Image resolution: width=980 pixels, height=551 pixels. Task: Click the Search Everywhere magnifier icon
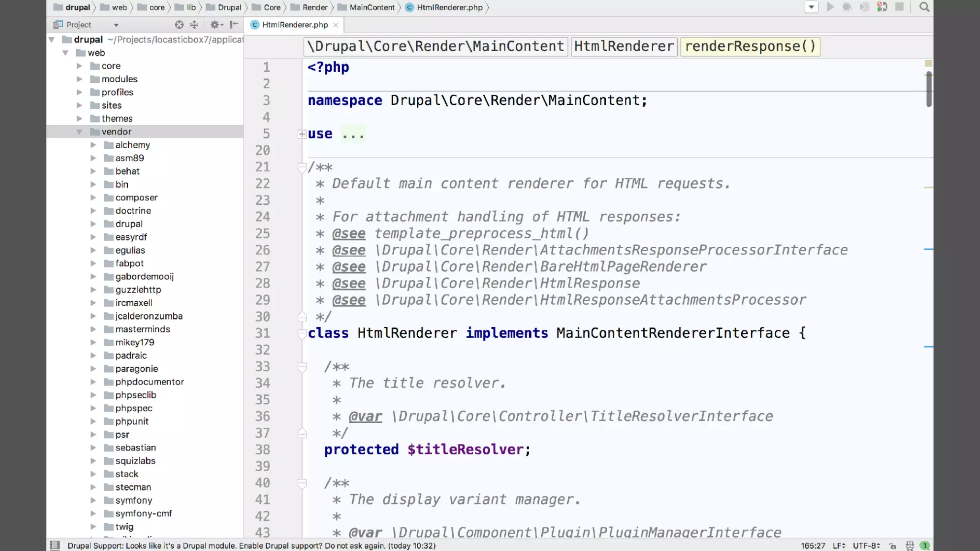click(x=924, y=7)
